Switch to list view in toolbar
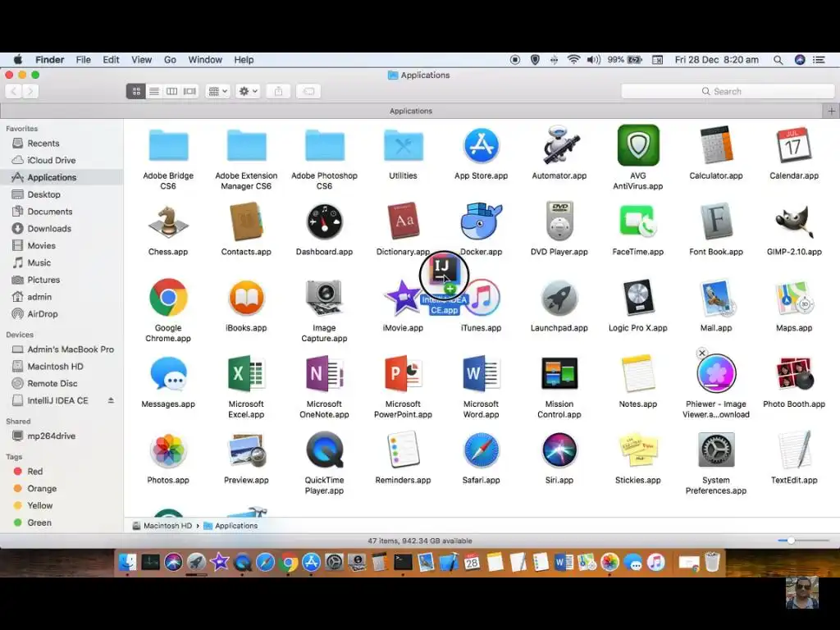This screenshot has height=630, width=840. point(153,91)
